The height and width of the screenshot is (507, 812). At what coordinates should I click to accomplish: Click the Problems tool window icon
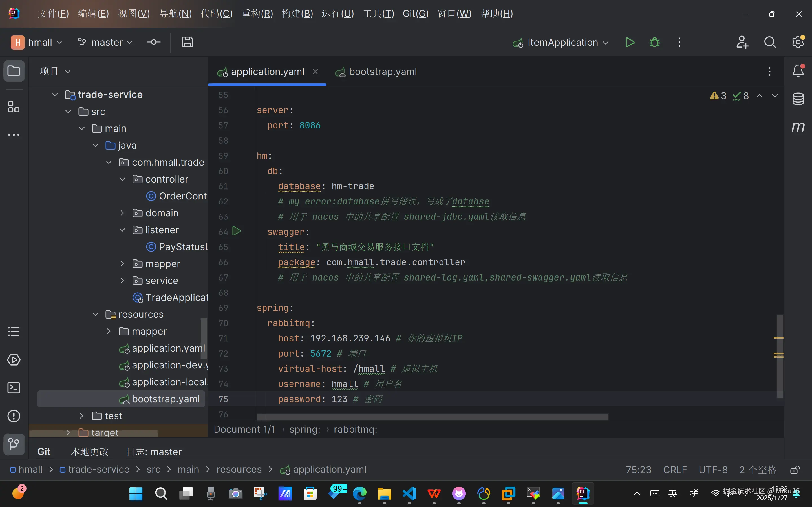(14, 416)
